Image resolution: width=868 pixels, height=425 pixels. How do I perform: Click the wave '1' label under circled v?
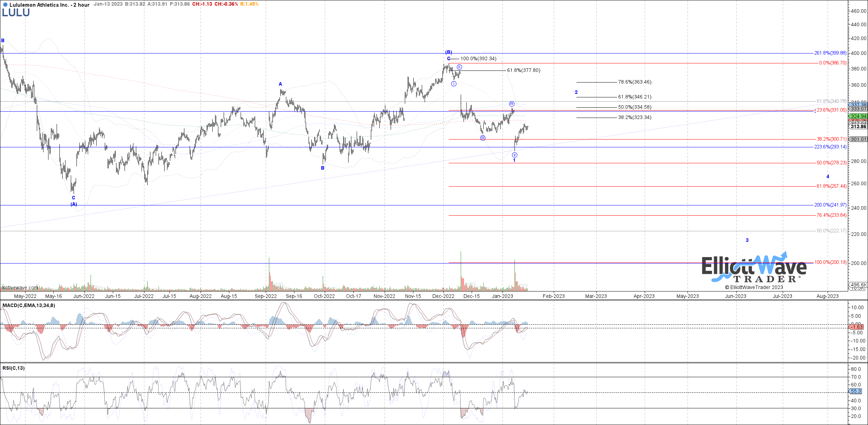pyautogui.click(x=514, y=160)
